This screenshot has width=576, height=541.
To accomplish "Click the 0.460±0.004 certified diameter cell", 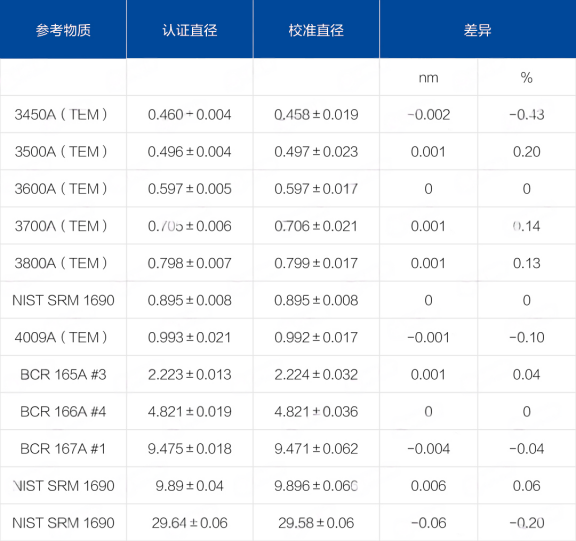I will [190, 115].
